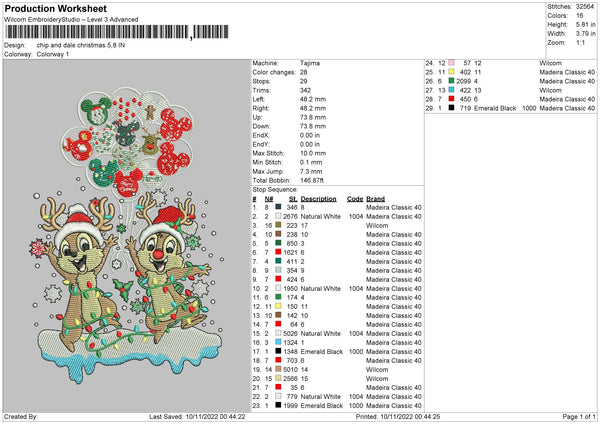Select stitch count 5026 in stop row 15

pyautogui.click(x=290, y=333)
